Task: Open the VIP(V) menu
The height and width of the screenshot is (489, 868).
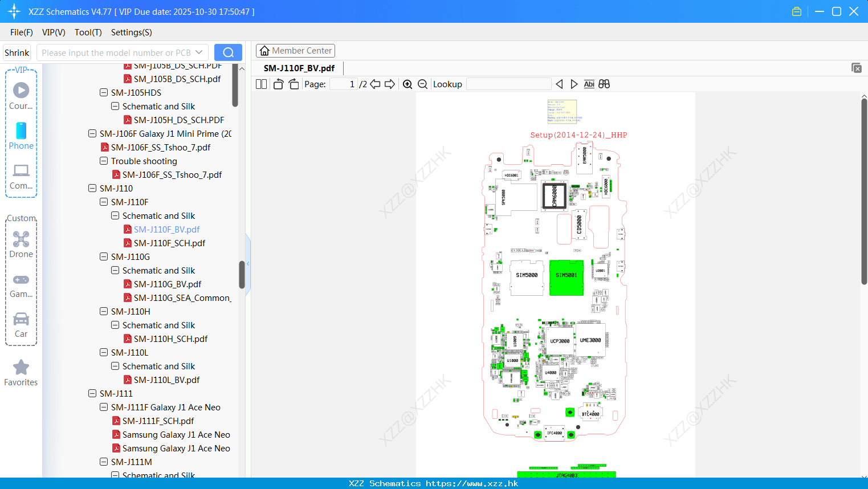Action: [x=54, y=32]
